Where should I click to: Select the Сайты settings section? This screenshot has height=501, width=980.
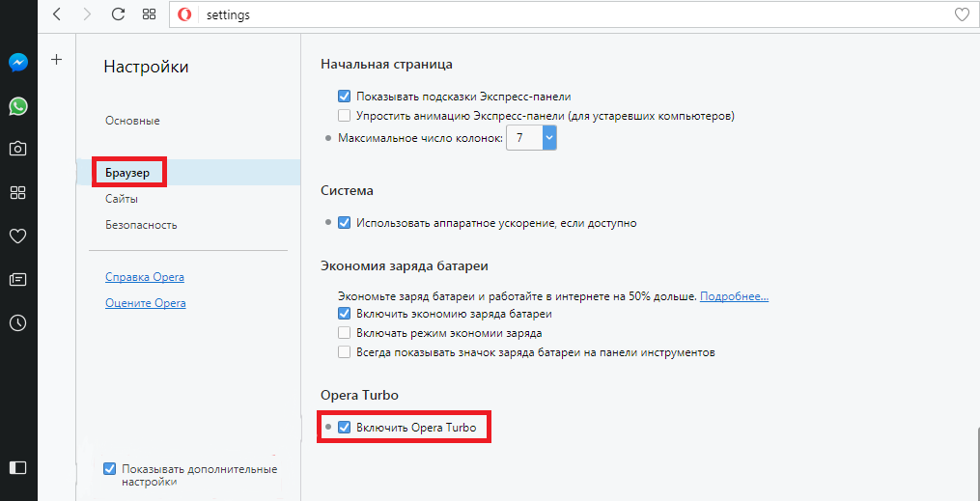pos(122,199)
